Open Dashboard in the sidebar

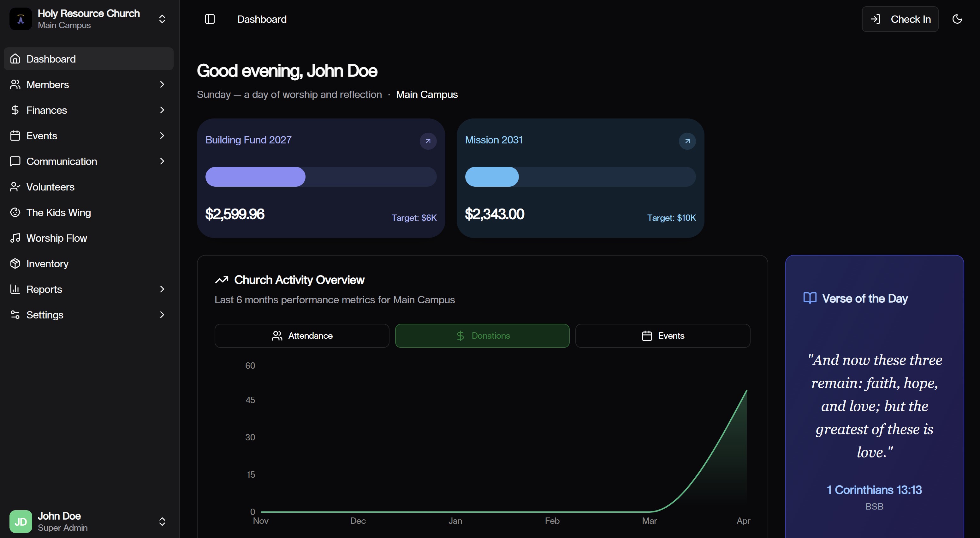(x=89, y=59)
